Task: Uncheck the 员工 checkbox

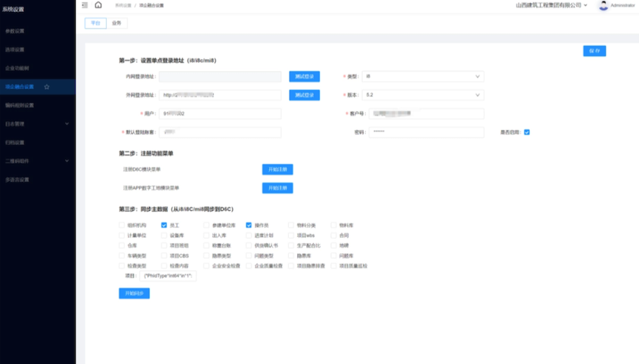Action: (164, 225)
